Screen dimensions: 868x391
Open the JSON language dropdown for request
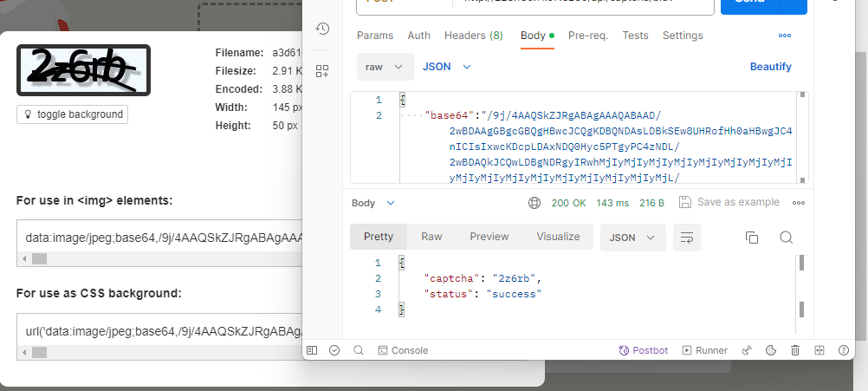click(446, 67)
